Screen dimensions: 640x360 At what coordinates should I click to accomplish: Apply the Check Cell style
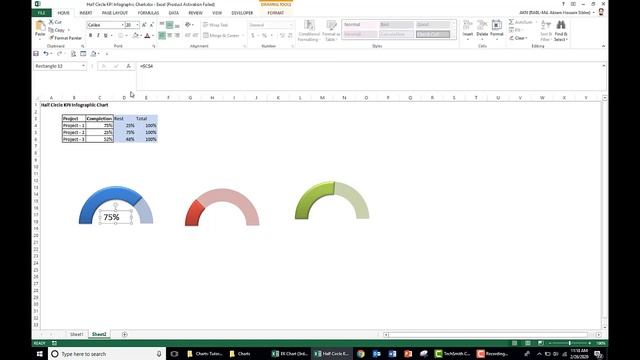coord(433,34)
